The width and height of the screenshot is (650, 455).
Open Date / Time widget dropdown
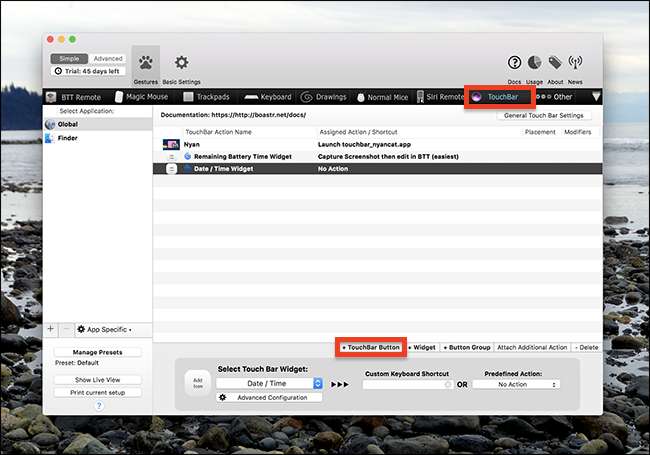click(x=269, y=383)
